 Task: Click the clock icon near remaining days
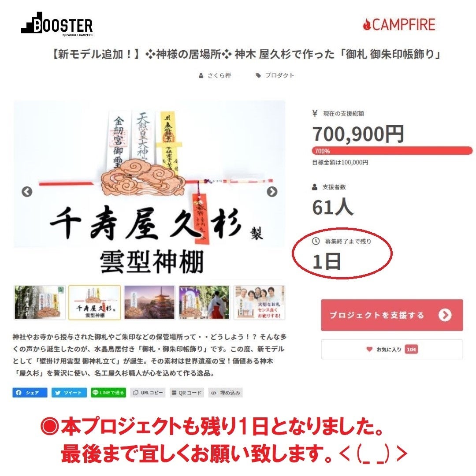pyautogui.click(x=316, y=241)
